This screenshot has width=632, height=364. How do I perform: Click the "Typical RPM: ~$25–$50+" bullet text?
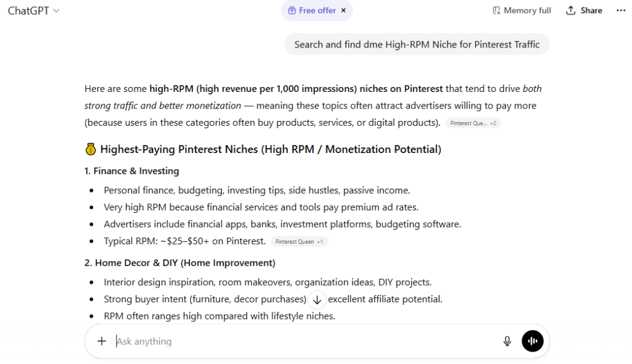pos(185,241)
